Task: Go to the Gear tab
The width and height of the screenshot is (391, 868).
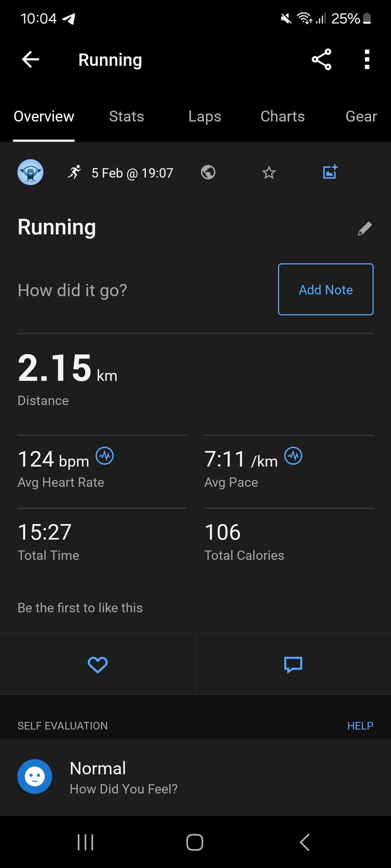Action: coord(361,116)
